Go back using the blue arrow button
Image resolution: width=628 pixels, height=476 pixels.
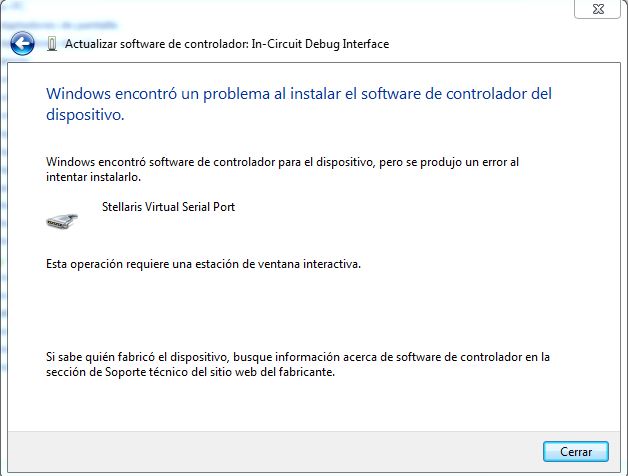tap(22, 43)
